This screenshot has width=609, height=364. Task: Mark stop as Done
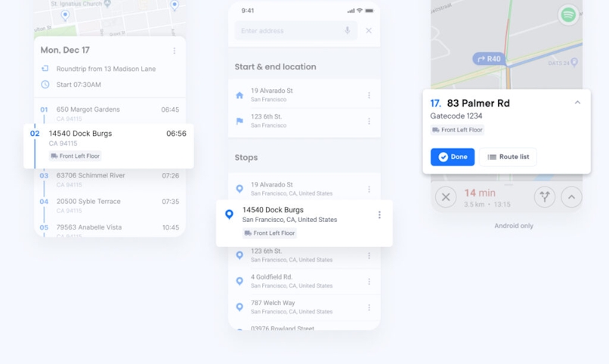tap(453, 157)
